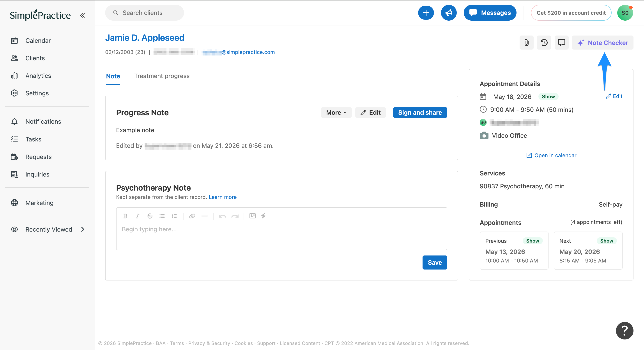The width and height of the screenshot is (644, 350).
Task: Click the Video Office location text
Action: point(509,136)
